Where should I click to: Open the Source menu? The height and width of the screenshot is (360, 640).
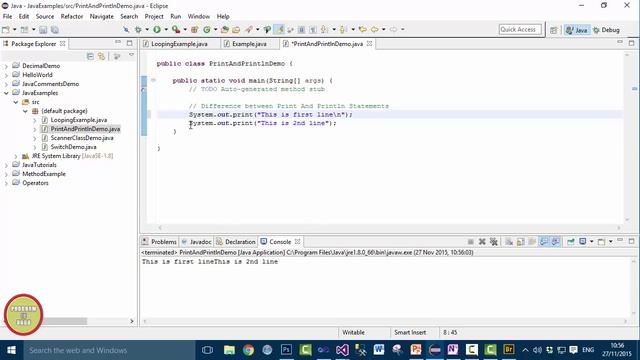[44, 16]
